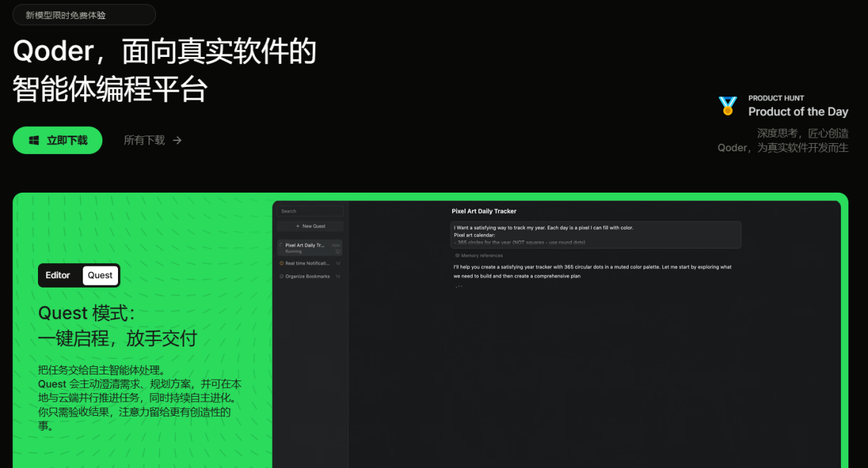868x468 pixels.
Task: Toggle to Quest mode
Action: tap(100, 275)
